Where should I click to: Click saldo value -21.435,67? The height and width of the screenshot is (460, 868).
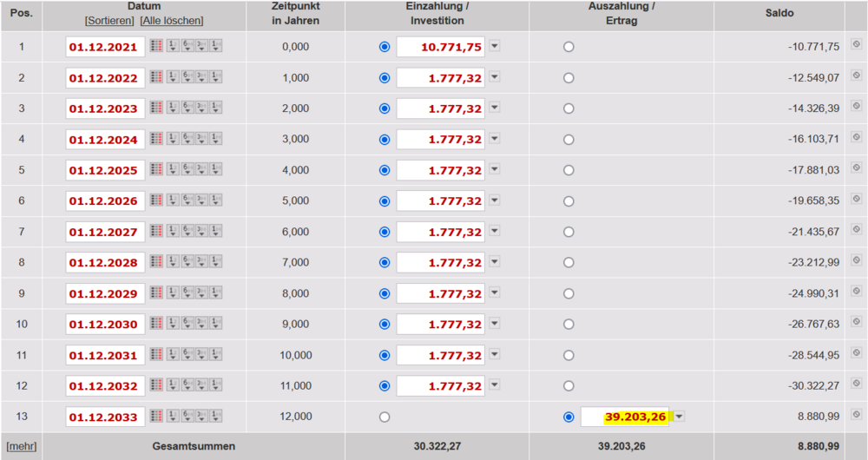pyautogui.click(x=814, y=232)
